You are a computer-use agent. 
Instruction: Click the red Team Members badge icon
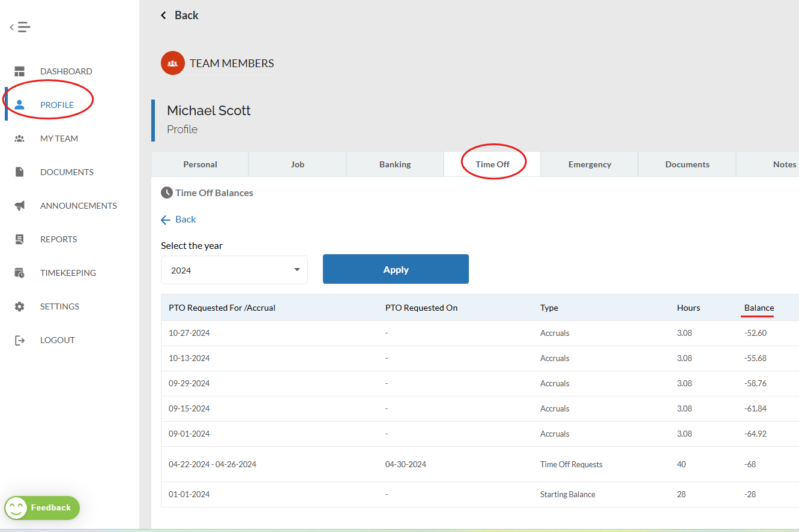(173, 63)
